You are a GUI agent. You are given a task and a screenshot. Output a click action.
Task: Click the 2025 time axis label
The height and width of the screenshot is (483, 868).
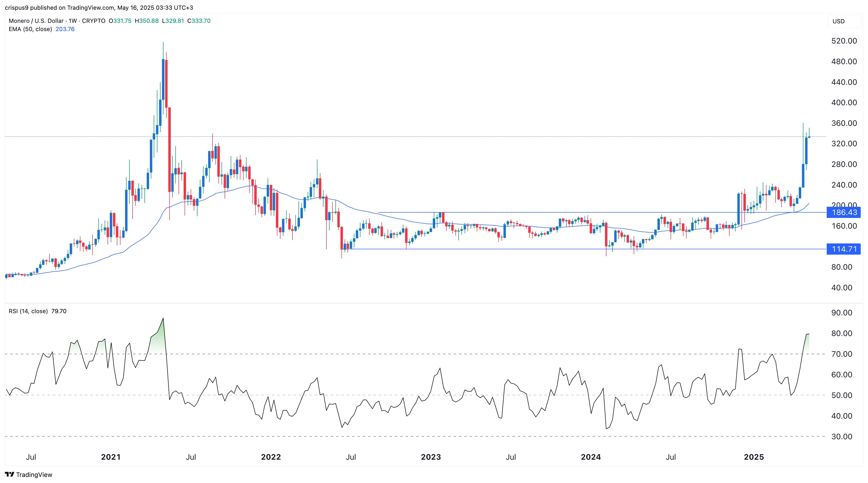point(754,457)
